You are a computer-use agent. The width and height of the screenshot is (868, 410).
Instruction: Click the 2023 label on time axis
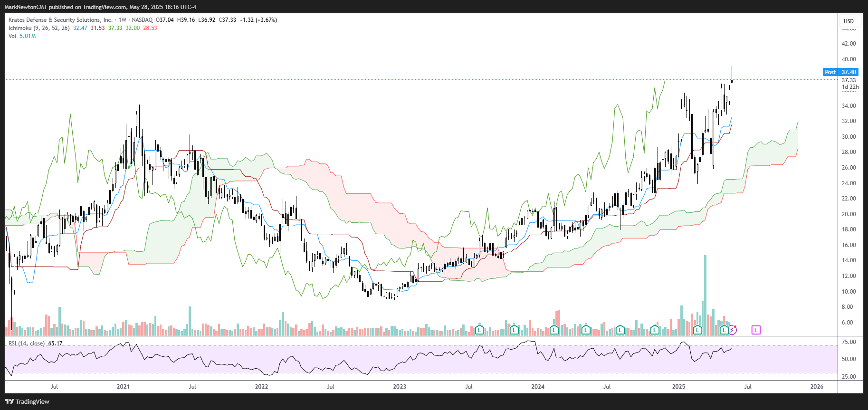click(400, 386)
